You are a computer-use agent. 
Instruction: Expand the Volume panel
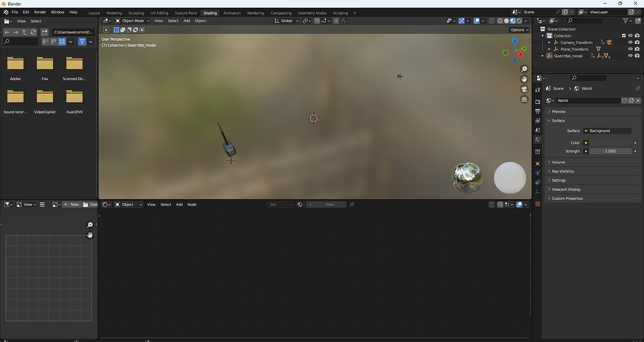pos(592,162)
